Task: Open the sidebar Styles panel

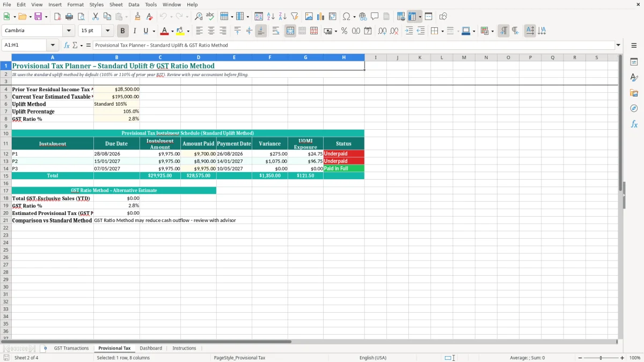Action: [634, 77]
